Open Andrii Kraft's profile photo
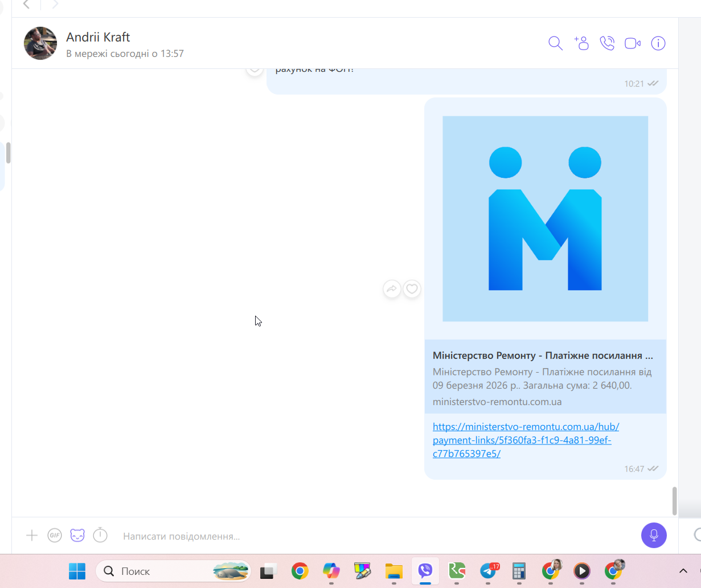The width and height of the screenshot is (701, 588). [x=40, y=43]
